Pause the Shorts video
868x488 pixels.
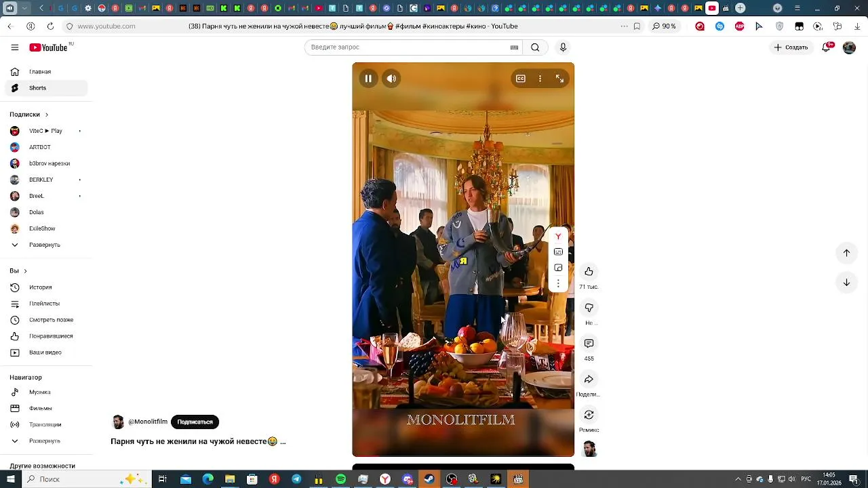[368, 79]
